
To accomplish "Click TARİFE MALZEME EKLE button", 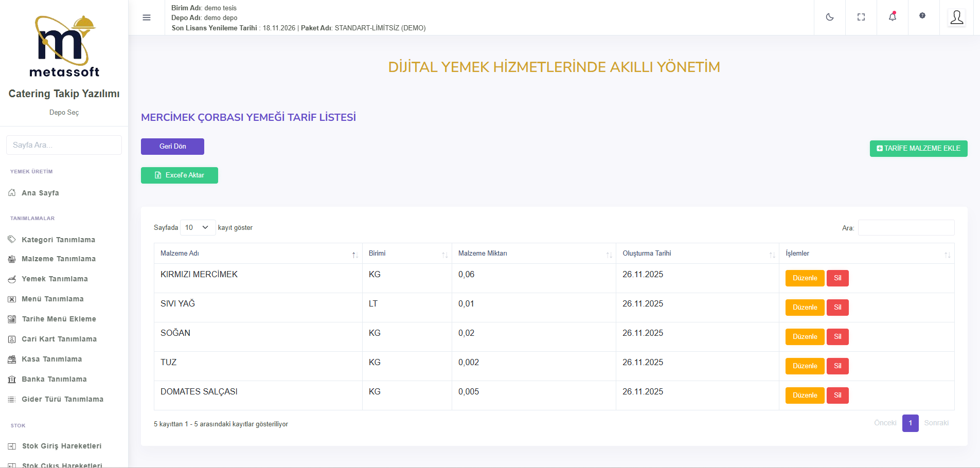I will pyautogui.click(x=918, y=149).
